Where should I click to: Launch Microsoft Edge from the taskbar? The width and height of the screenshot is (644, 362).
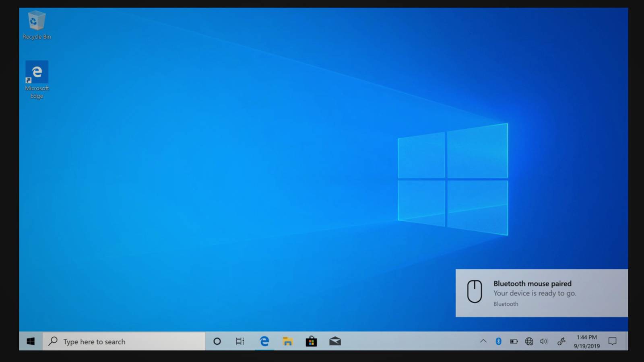coord(264,341)
